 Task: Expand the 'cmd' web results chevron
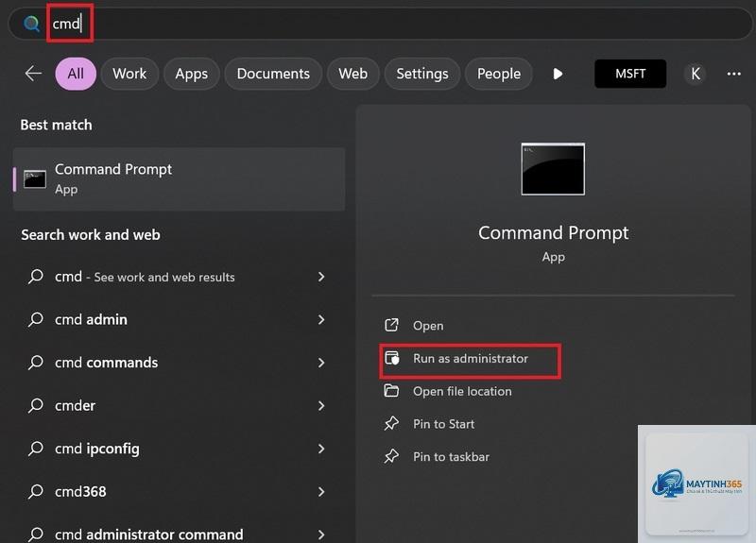tap(321, 277)
